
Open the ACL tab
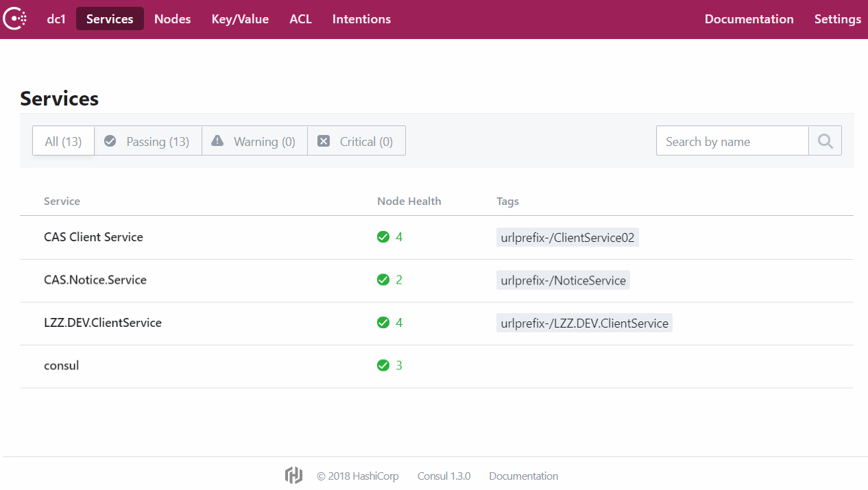coord(300,19)
